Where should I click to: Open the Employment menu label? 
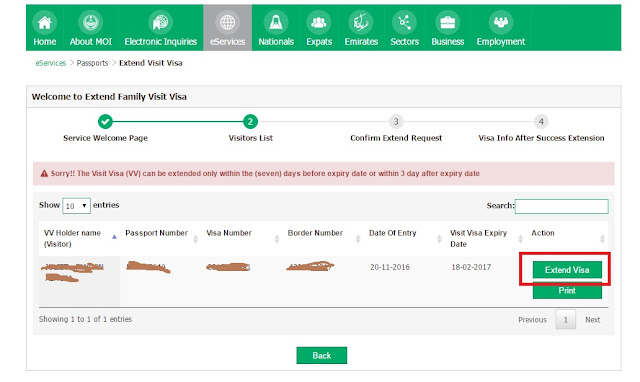pos(501,42)
